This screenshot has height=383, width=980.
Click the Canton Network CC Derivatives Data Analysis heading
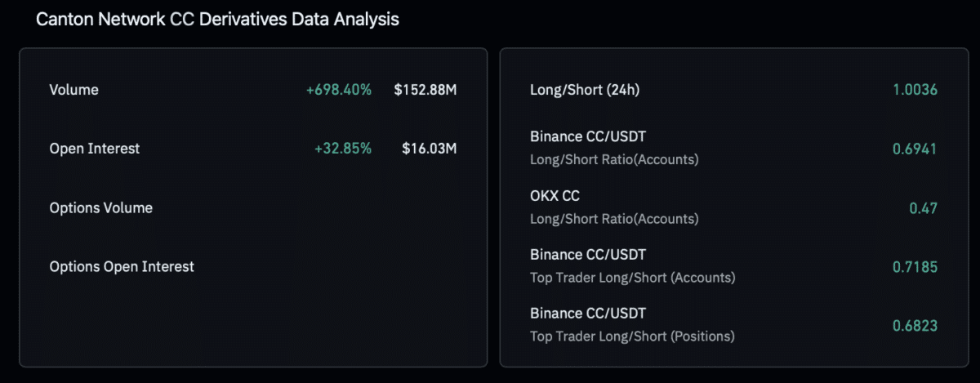pyautogui.click(x=217, y=20)
